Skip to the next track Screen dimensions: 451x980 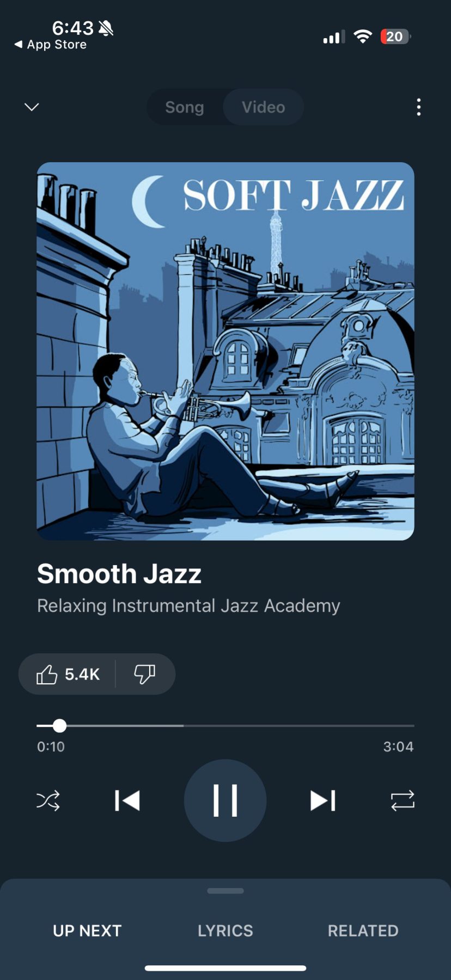pyautogui.click(x=323, y=801)
